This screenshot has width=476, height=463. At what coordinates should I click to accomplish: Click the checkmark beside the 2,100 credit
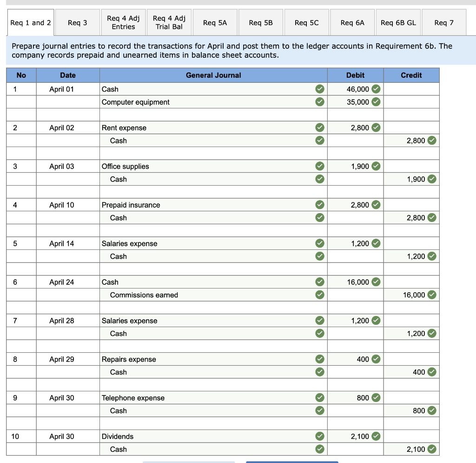[432, 449]
